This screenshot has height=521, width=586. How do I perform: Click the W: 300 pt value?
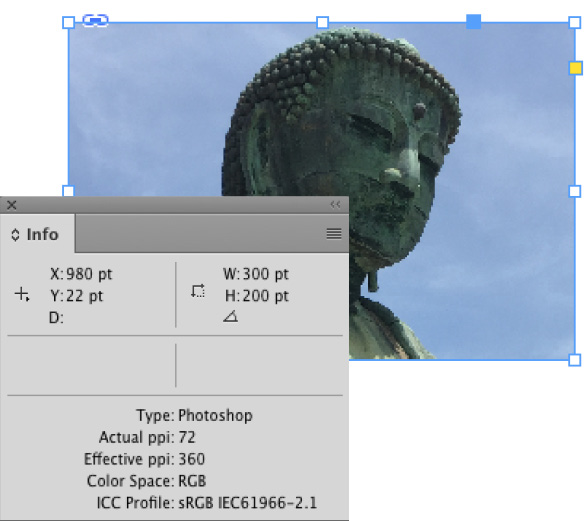[256, 274]
